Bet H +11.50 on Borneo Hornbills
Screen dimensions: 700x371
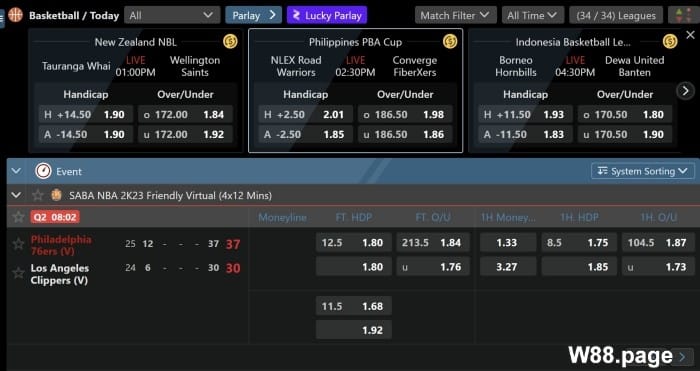click(x=525, y=114)
